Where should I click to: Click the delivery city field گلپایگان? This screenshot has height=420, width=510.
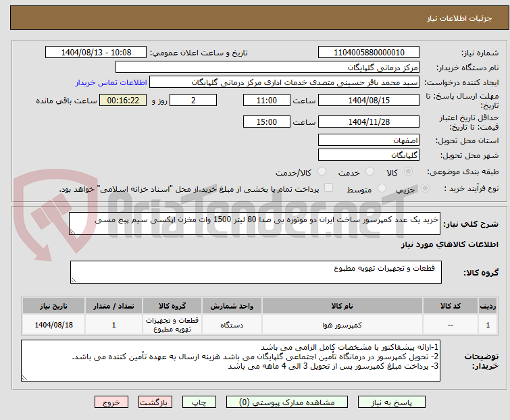pos(369,155)
